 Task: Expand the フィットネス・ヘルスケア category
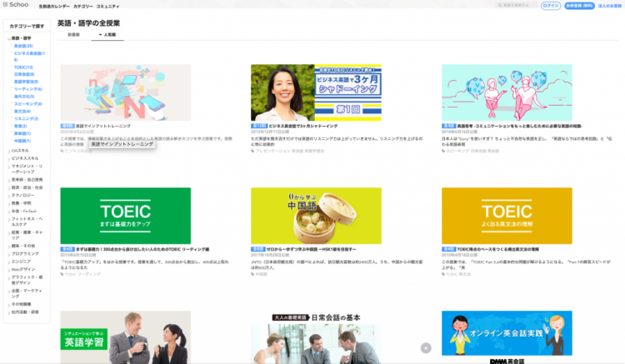point(27,222)
